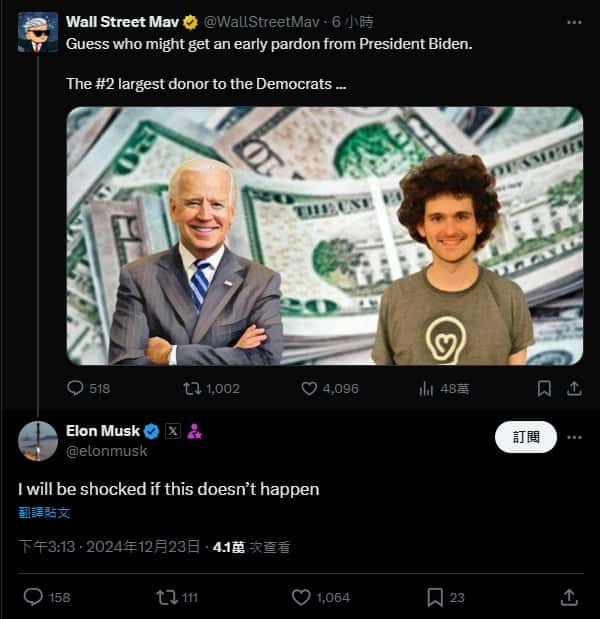Open more options for Wall Street Mav post

pyautogui.click(x=574, y=21)
